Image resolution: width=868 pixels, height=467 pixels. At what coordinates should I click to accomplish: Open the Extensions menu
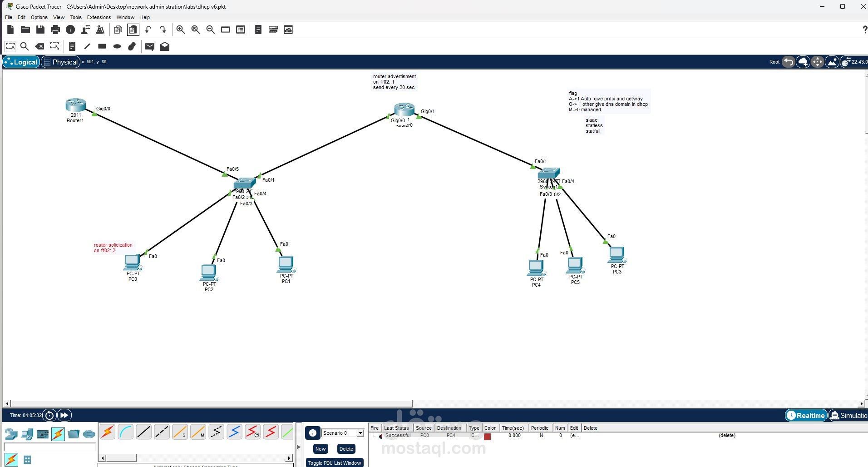99,17
